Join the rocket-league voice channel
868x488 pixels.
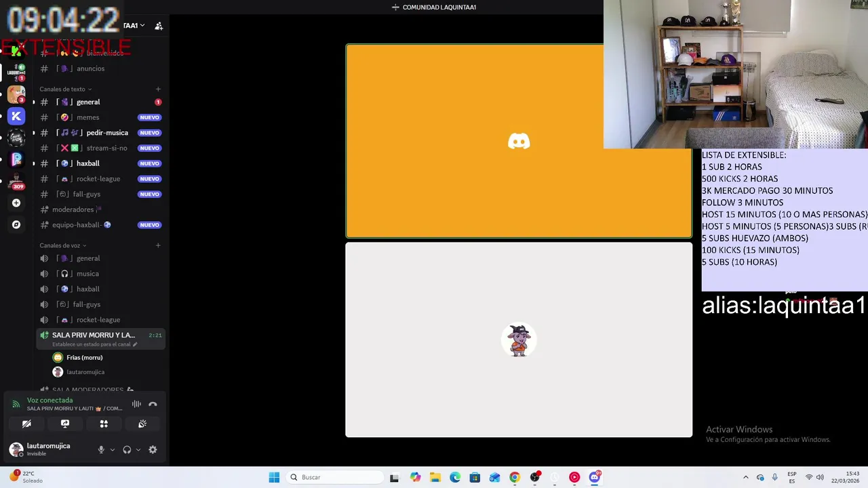coord(100,320)
